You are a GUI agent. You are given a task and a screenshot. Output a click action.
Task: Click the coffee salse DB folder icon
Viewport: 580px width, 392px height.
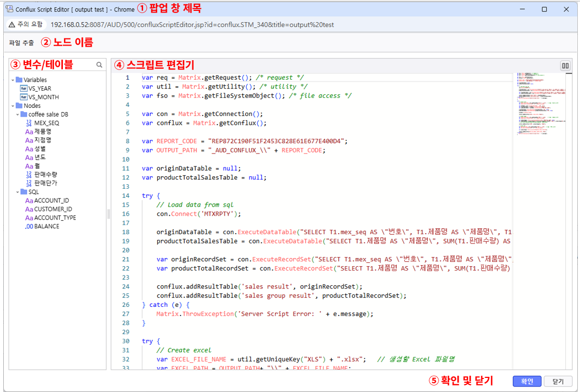(24, 114)
